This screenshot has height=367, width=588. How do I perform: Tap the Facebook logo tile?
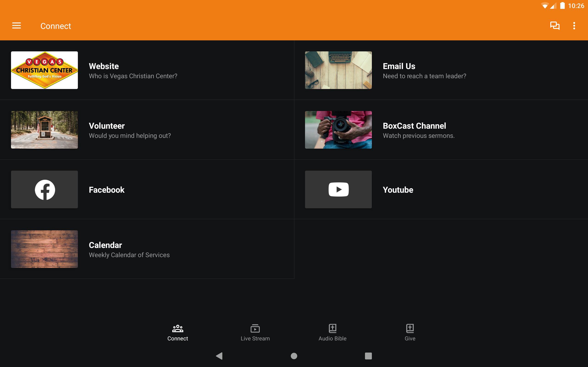[45, 189]
